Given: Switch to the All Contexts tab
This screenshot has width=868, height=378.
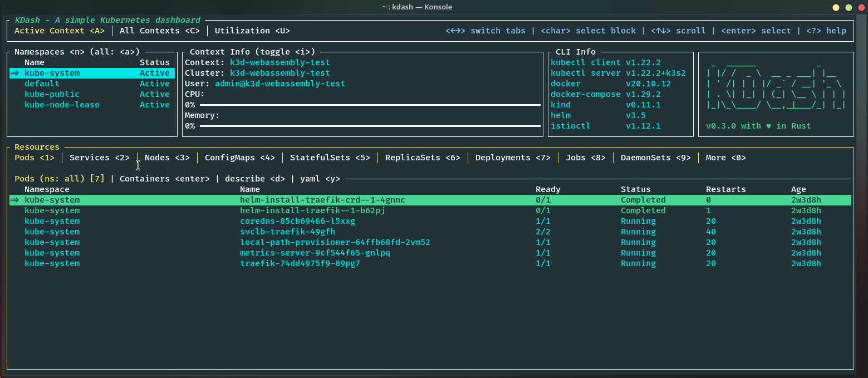Looking at the screenshot, I should pos(159,31).
